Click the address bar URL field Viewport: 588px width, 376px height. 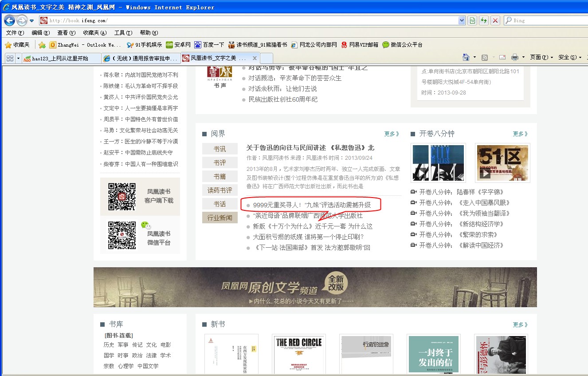[248, 20]
